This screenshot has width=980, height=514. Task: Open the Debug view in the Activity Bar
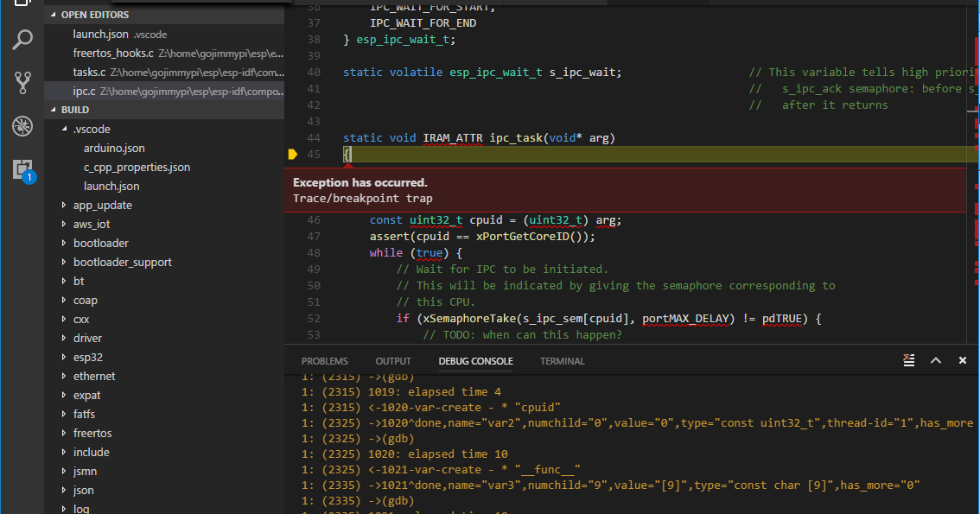point(22,125)
